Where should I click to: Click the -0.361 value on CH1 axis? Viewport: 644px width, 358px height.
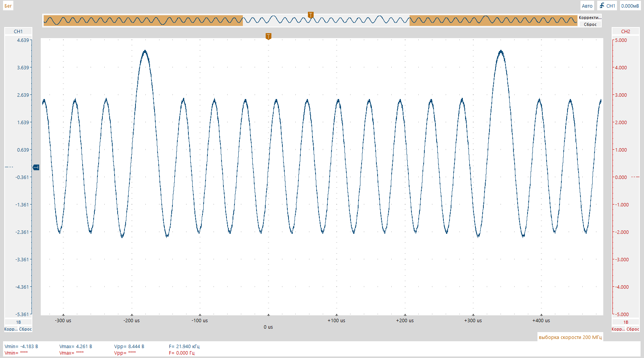22,177
